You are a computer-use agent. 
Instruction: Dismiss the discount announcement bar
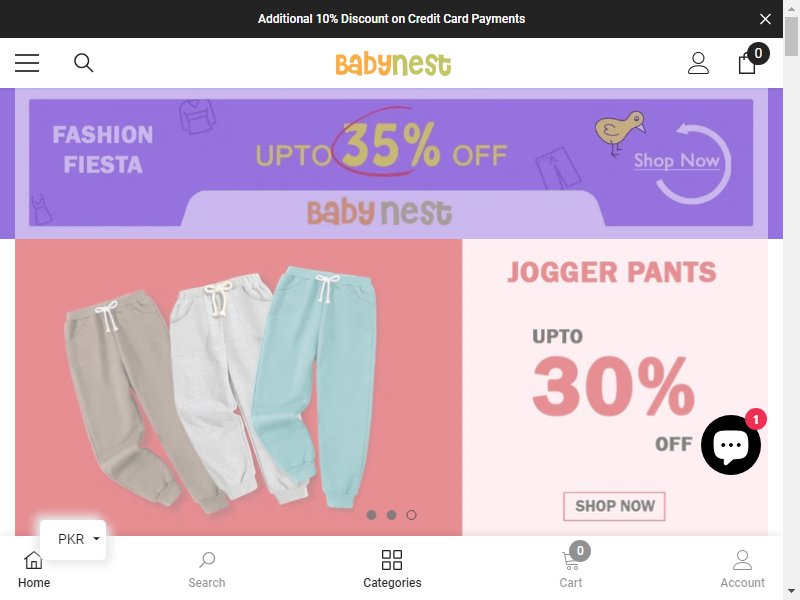(765, 19)
